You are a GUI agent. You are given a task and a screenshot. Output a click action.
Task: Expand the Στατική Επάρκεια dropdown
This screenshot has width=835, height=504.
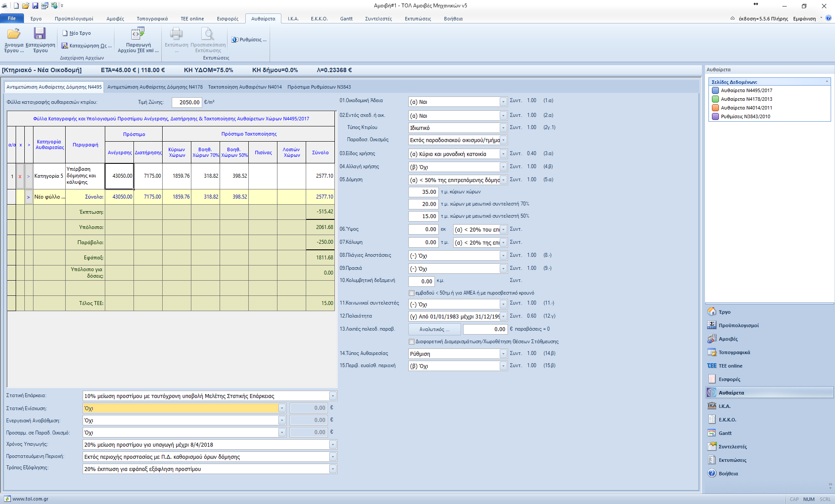[333, 396]
